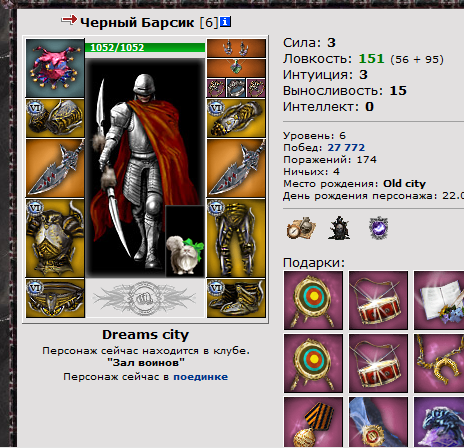Select the green heart amulet slot
The height and width of the screenshot is (448, 464).
tap(236, 68)
